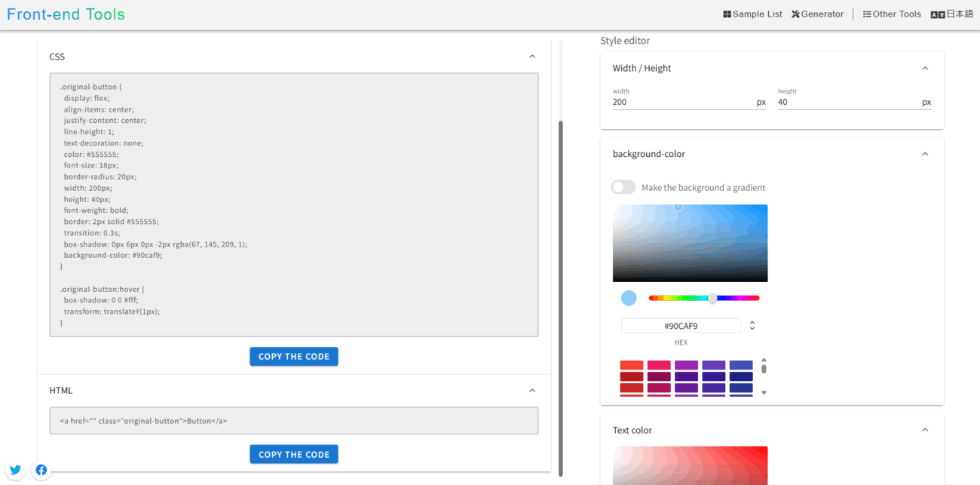Click the Facebook share icon
980x485 pixels.
pos(41,470)
